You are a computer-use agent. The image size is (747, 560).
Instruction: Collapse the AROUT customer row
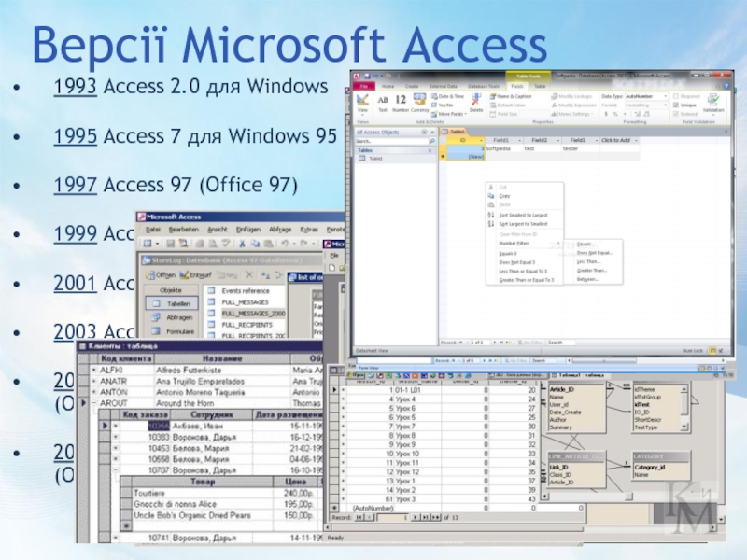(x=94, y=403)
